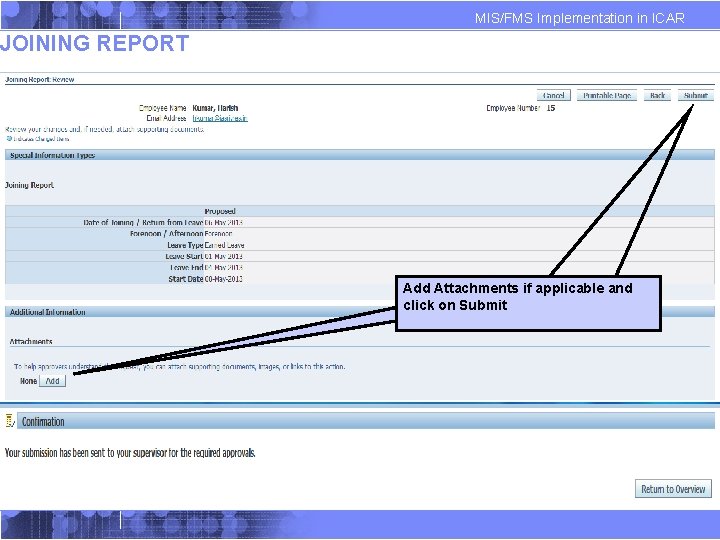Click the 'None' attachments label
Viewport: 720px width, 540px height.
pyautogui.click(x=28, y=381)
